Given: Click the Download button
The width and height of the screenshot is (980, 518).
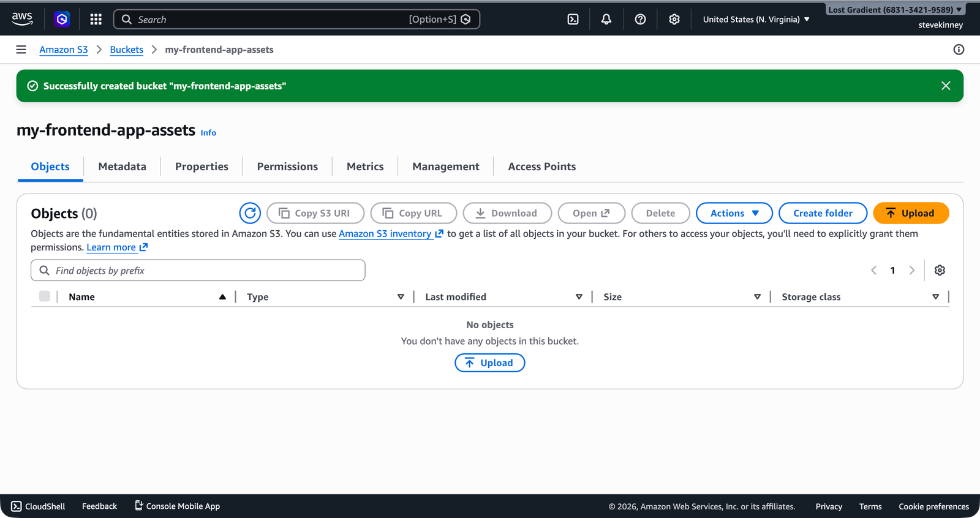Looking at the screenshot, I should (x=507, y=213).
